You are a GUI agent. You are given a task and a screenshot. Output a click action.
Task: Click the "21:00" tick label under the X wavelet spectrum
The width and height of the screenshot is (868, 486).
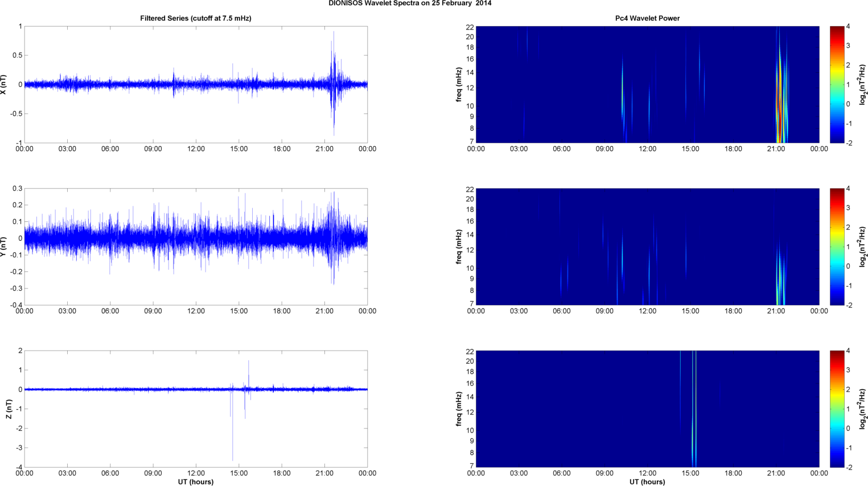tap(776, 149)
